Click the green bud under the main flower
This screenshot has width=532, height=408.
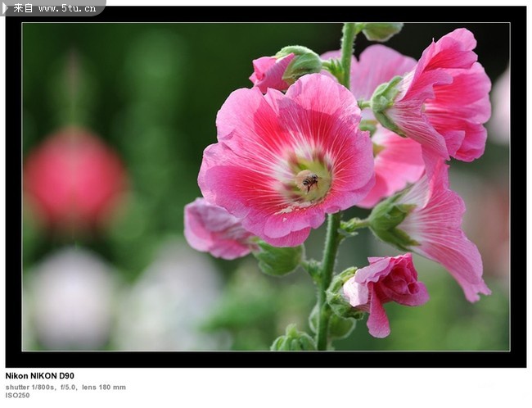click(x=278, y=259)
